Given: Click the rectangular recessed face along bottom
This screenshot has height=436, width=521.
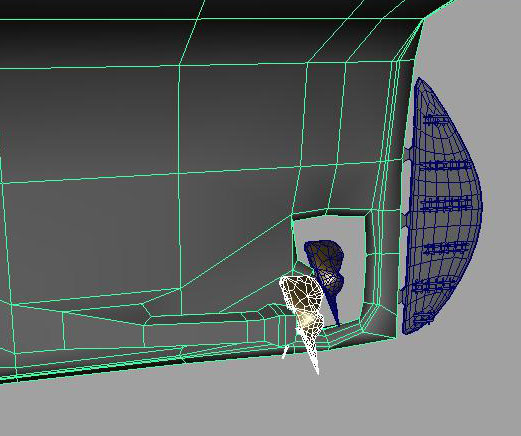Looking at the screenshot, I should [x=197, y=333].
